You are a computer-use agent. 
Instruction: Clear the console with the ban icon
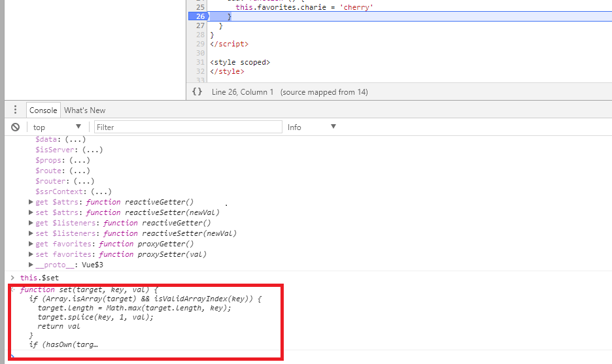click(x=15, y=127)
